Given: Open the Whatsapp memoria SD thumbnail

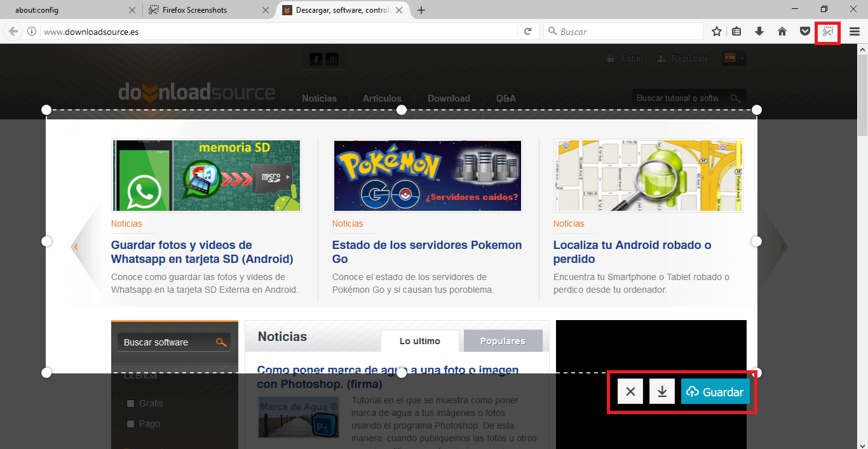Looking at the screenshot, I should click(206, 175).
